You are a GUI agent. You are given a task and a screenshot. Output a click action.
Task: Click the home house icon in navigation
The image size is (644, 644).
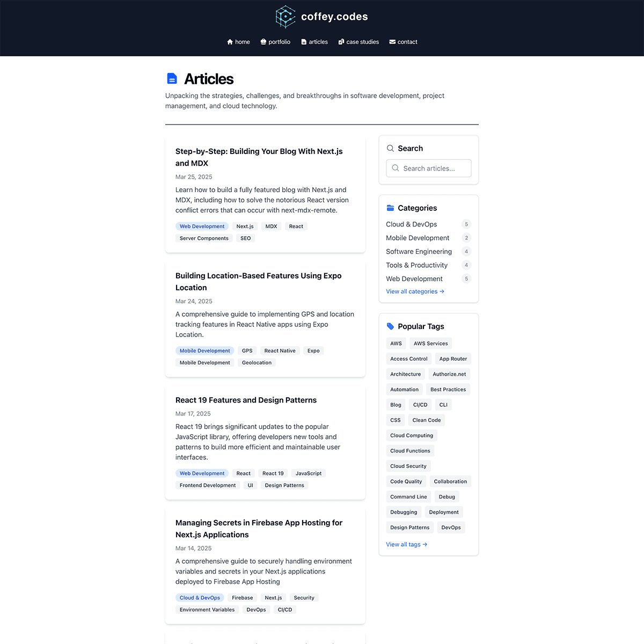click(230, 42)
